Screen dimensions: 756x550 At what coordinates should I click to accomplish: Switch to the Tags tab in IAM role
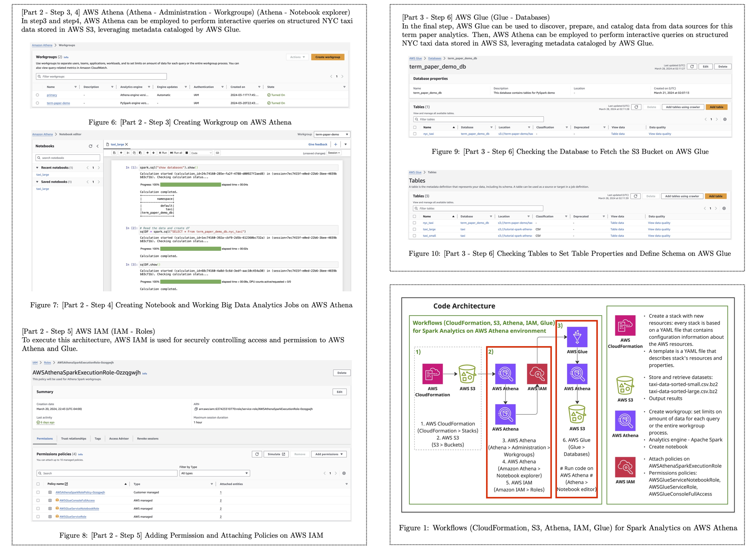[x=98, y=439]
